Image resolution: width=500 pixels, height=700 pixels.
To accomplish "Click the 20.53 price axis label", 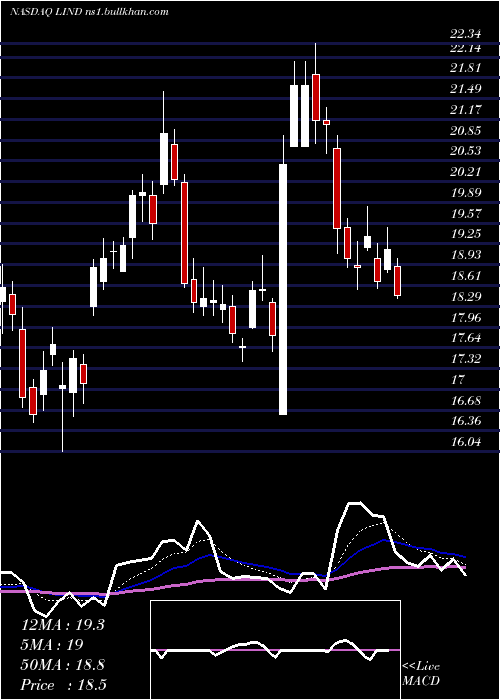I will pyautogui.click(x=465, y=151).
